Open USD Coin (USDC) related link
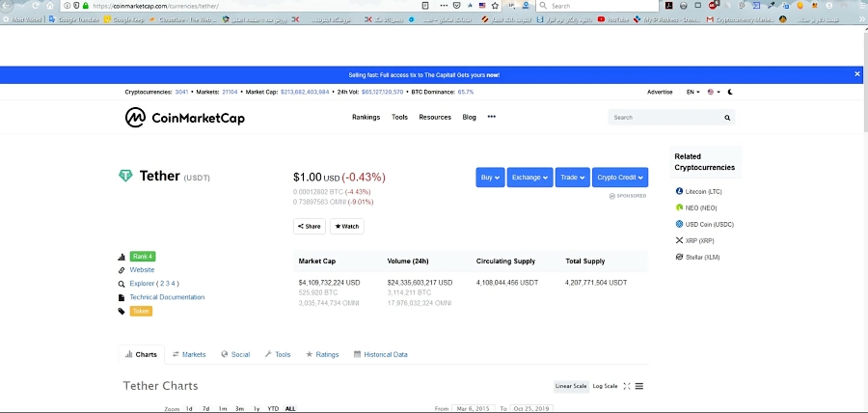Viewport: 868px width, 413px height. point(705,225)
